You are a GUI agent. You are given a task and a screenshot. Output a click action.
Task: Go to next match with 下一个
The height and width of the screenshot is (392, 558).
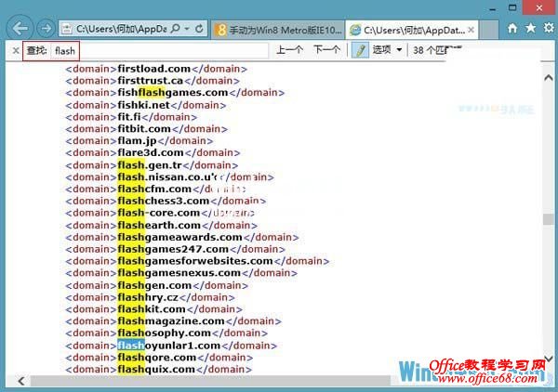click(326, 50)
